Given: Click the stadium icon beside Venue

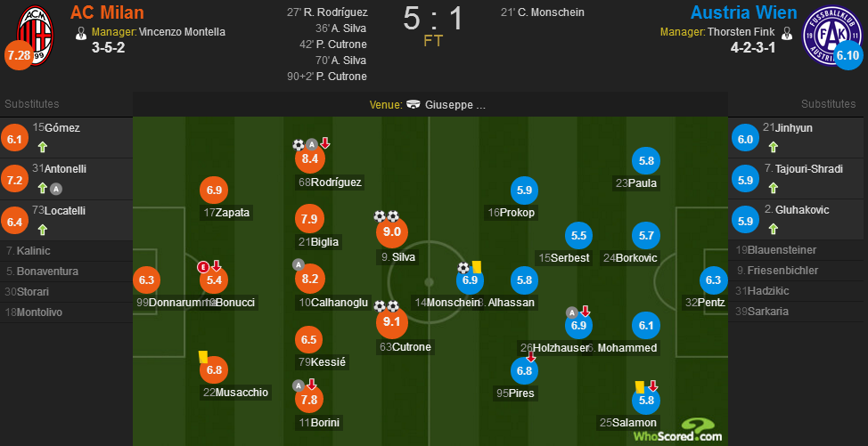Looking at the screenshot, I should pyautogui.click(x=413, y=105).
